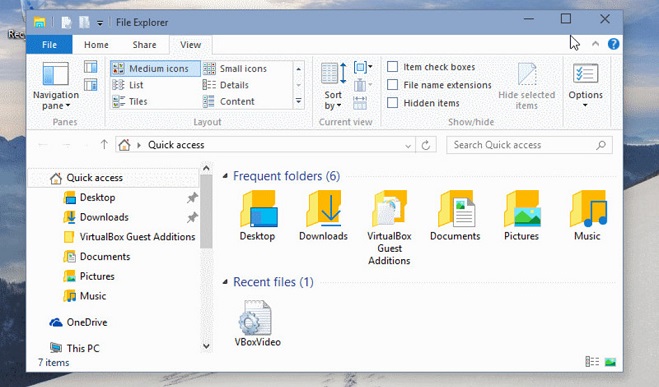Viewport: 659px width, 387px height.
Task: Click the New folder quick access toolbar icon
Action: click(84, 22)
